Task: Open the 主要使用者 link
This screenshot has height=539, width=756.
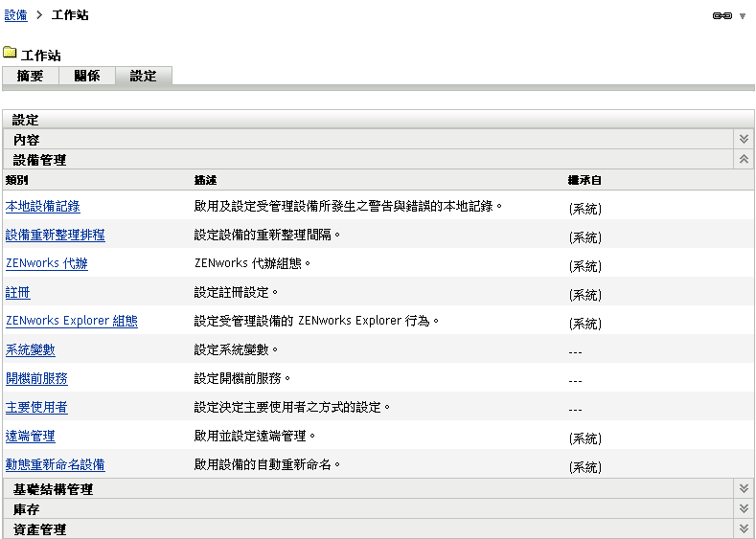Action: [36, 407]
